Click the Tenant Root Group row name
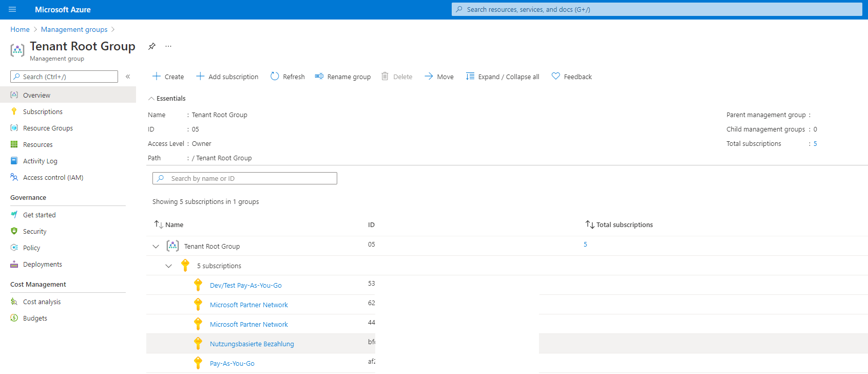The height and width of the screenshot is (374, 868). coord(211,246)
